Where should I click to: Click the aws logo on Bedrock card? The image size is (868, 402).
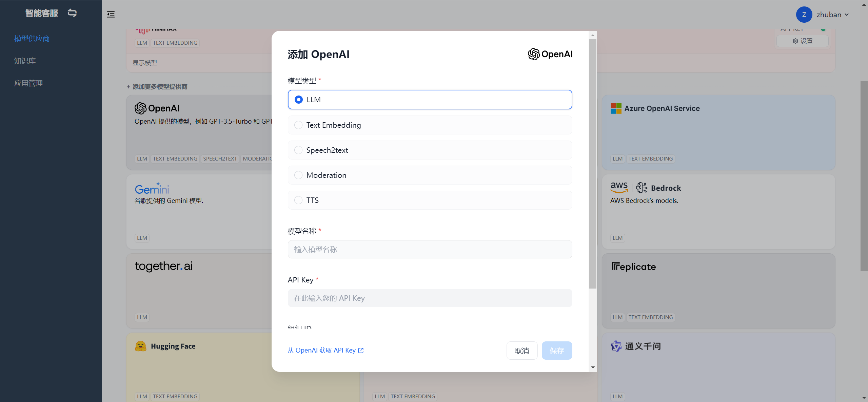[x=619, y=187]
